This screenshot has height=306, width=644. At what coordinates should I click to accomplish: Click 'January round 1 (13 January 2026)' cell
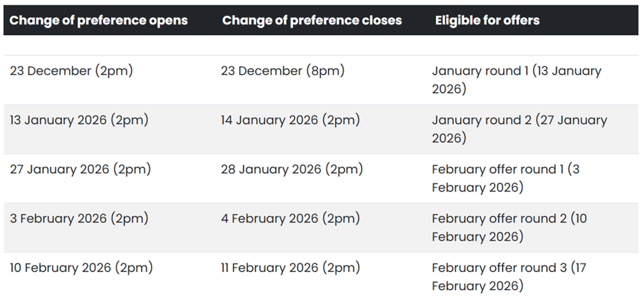pos(516,80)
